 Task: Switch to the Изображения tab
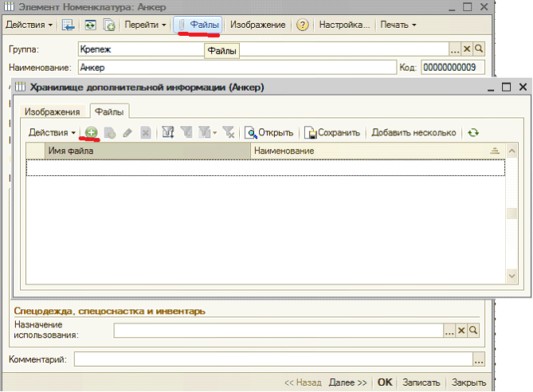(x=53, y=112)
